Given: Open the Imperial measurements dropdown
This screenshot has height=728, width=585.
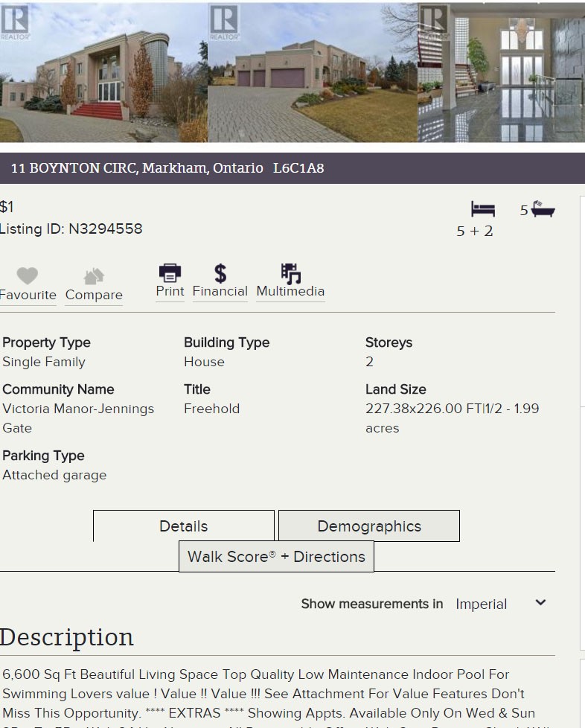Looking at the screenshot, I should tap(502, 604).
